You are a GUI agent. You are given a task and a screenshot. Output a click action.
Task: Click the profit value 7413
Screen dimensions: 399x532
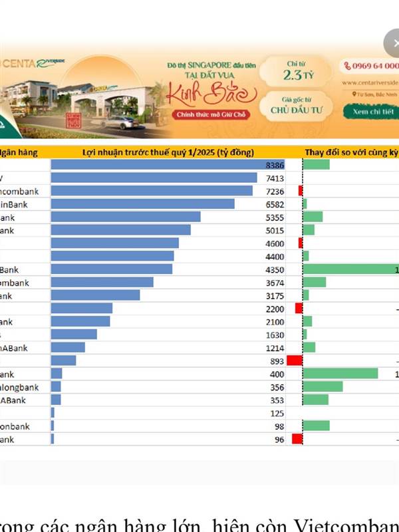pyautogui.click(x=275, y=178)
